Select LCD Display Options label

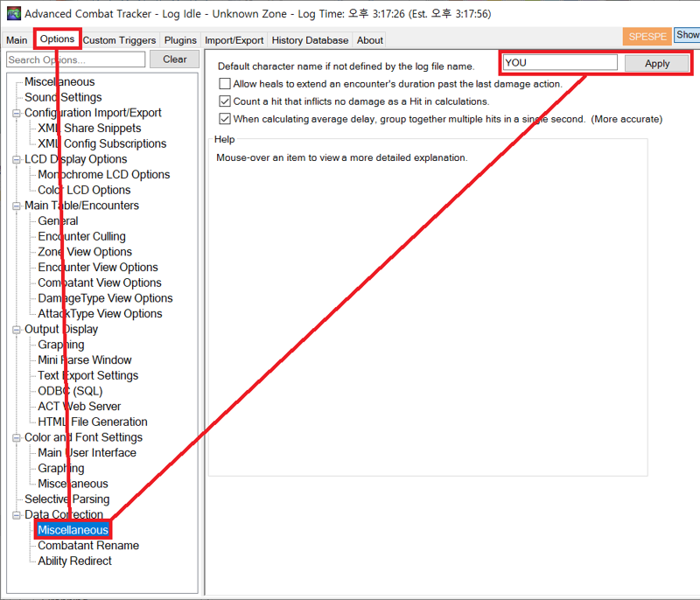point(75,159)
